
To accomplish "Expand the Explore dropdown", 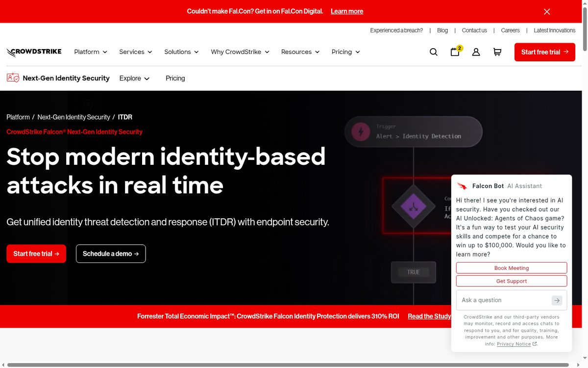I will point(134,79).
